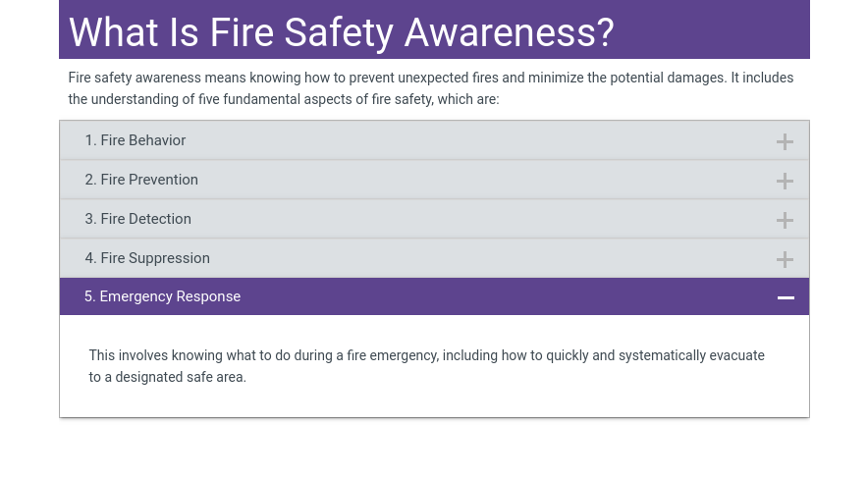Click the intro line starting 'Fire safety awareness means'

(430, 78)
